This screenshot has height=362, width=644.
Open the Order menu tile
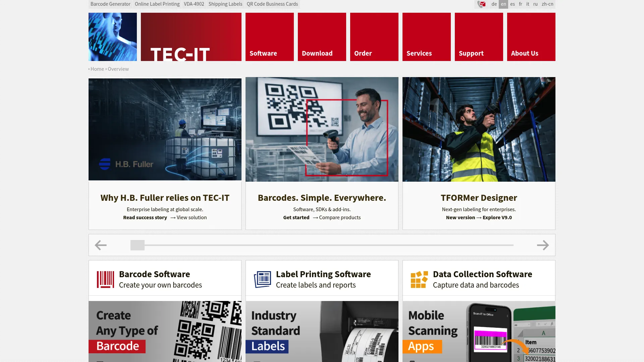374,37
